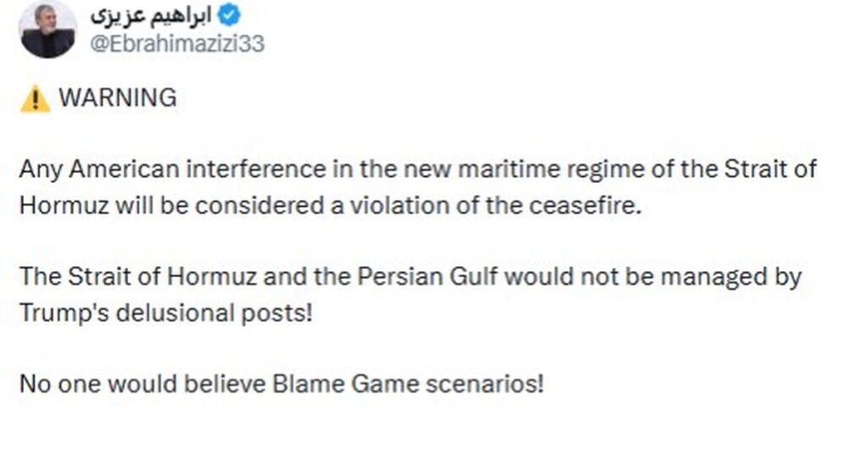Image resolution: width=868 pixels, height=454 pixels.
Task: Click "The Strait of Hormuz" opening the second paragraph
Action: tap(138, 276)
